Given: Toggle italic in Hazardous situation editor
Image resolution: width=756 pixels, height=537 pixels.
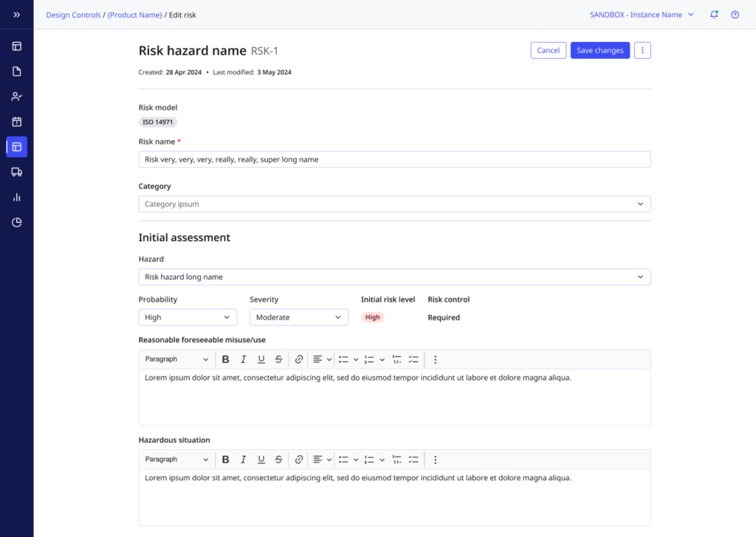Looking at the screenshot, I should pos(244,460).
